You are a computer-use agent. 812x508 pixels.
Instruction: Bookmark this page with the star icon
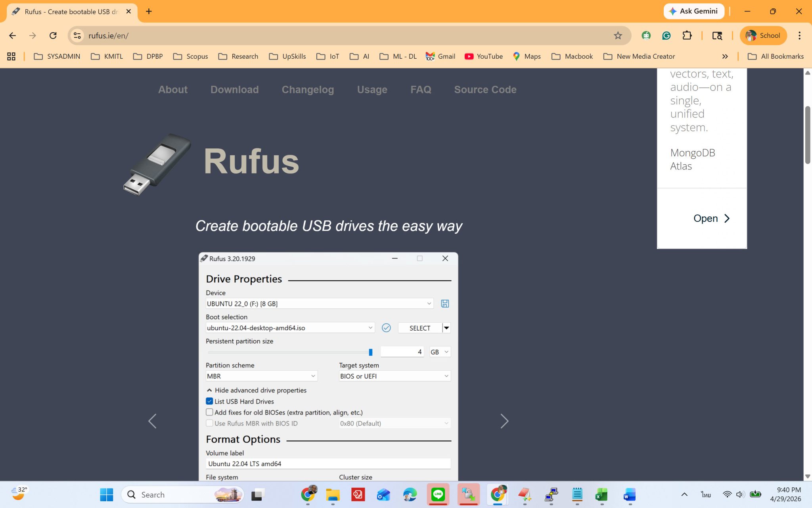618,36
